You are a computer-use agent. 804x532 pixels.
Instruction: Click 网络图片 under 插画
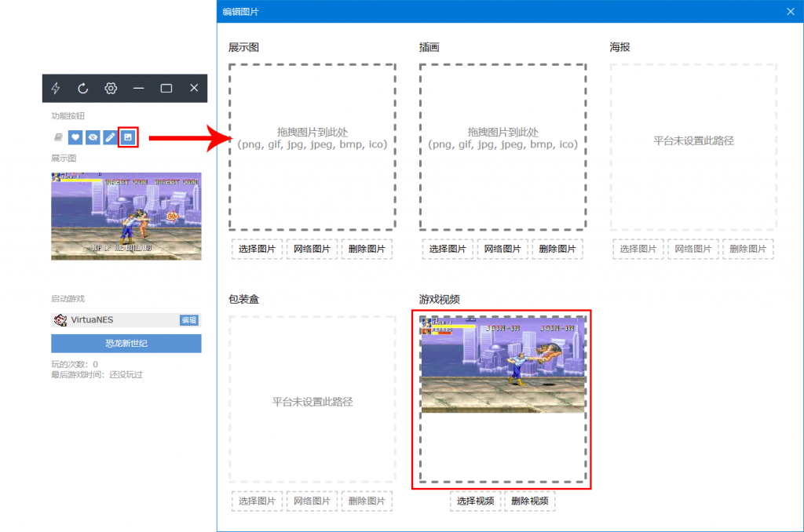(502, 250)
